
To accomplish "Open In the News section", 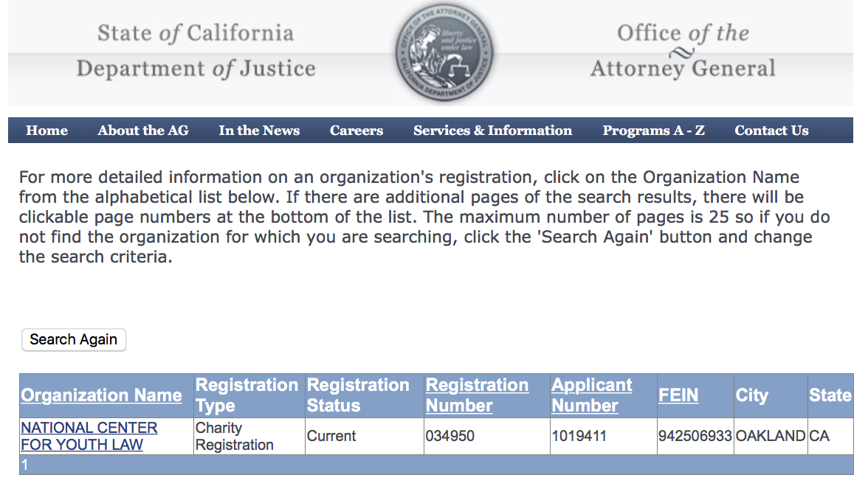I will click(x=259, y=131).
